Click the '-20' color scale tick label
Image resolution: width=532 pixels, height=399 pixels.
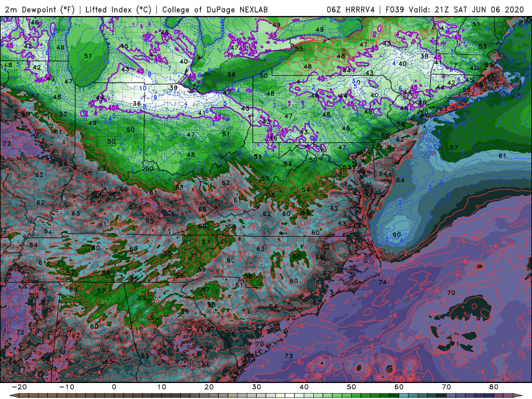click(19, 387)
